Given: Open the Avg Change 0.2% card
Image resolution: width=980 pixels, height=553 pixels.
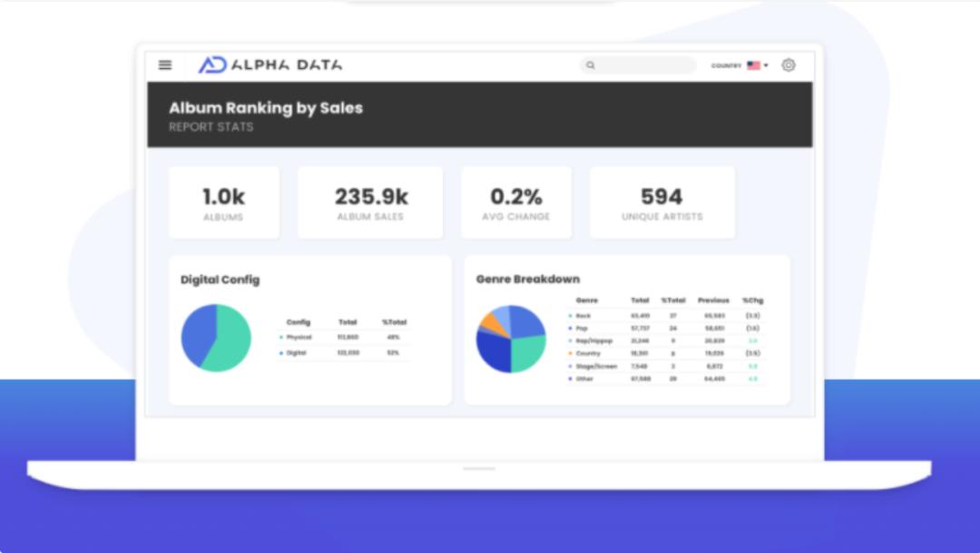Looking at the screenshot, I should tap(515, 202).
